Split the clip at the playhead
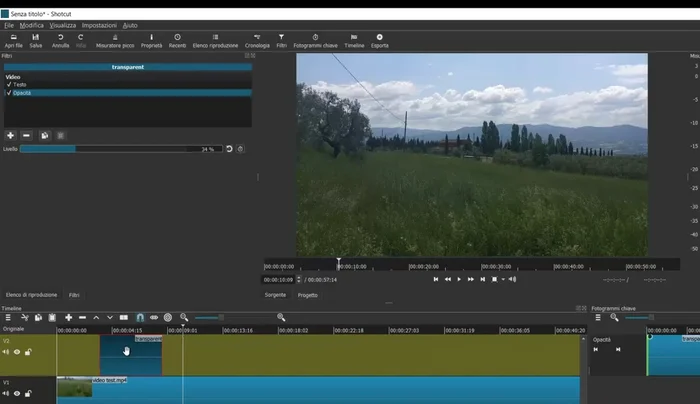This screenshot has height=404, width=700. 124,317
